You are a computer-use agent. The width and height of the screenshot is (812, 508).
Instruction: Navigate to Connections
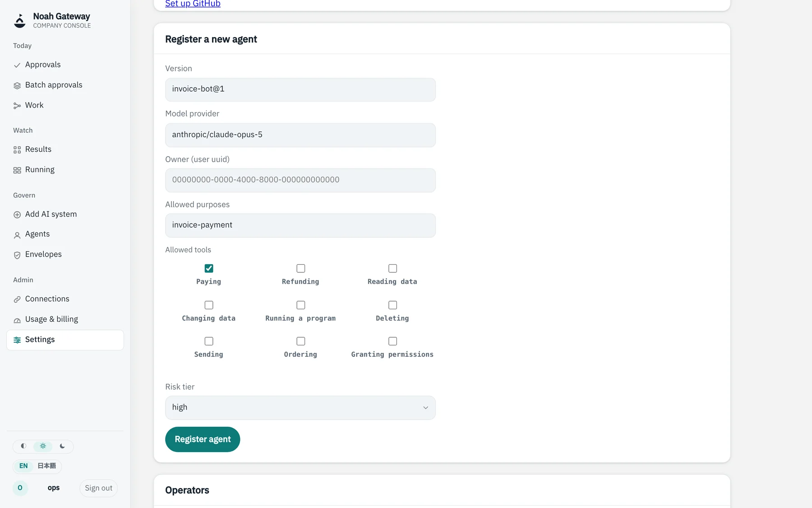point(65,299)
